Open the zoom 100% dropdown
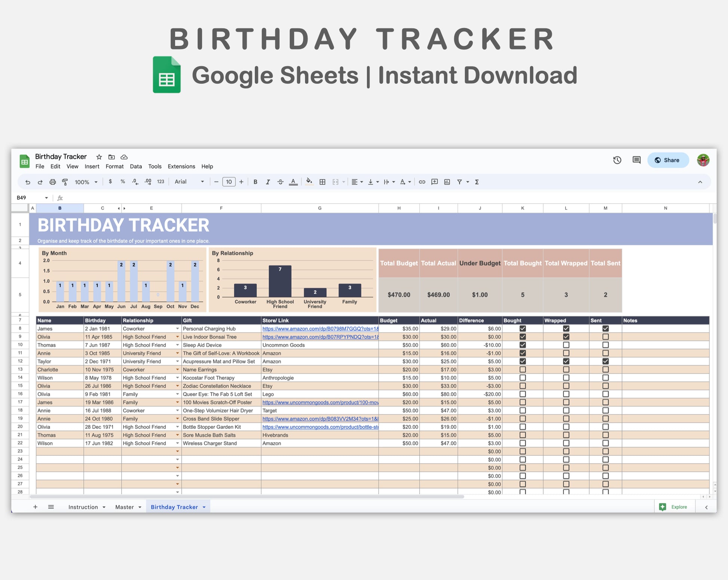Viewport: 728px width, 580px height. coord(86,182)
